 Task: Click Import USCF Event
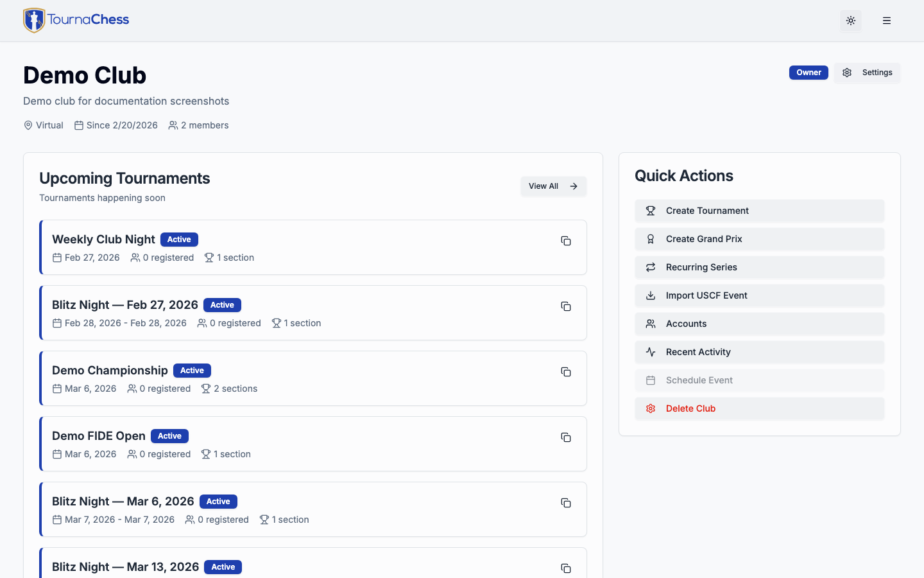(759, 295)
